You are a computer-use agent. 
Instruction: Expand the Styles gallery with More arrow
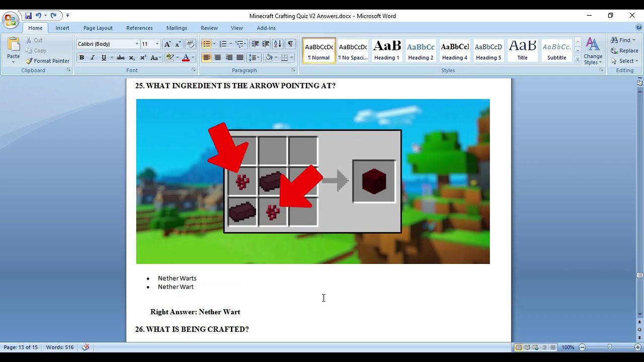pyautogui.click(x=578, y=59)
